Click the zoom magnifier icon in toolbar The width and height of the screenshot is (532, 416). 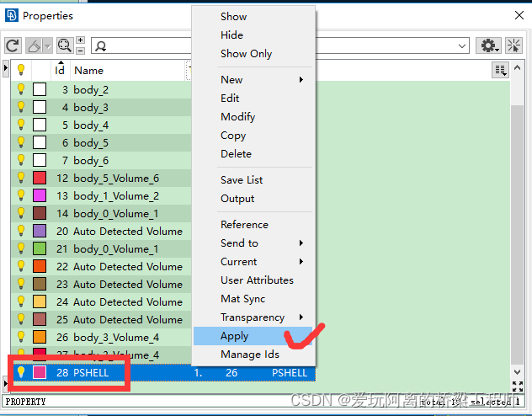point(63,45)
